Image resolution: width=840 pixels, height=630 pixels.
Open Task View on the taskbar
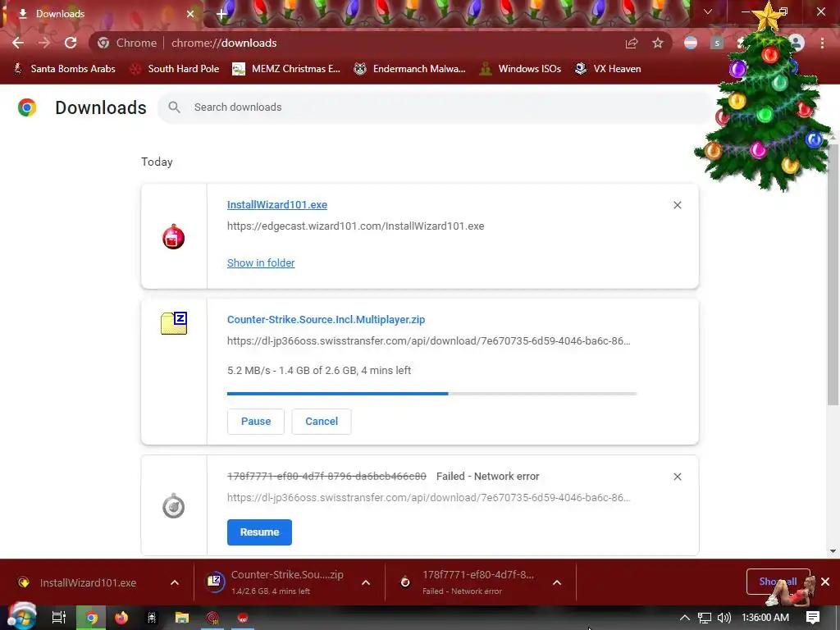pyautogui.click(x=59, y=618)
